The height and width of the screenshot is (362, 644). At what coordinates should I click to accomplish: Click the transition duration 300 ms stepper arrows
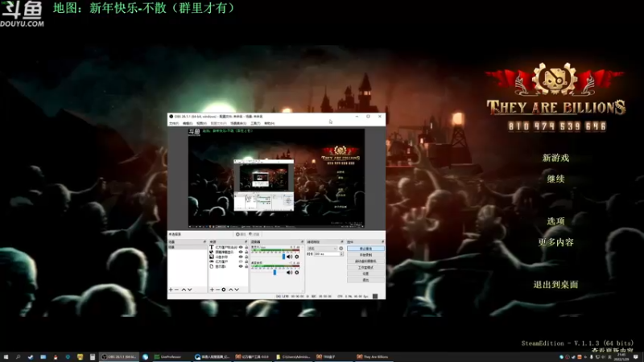point(341,254)
